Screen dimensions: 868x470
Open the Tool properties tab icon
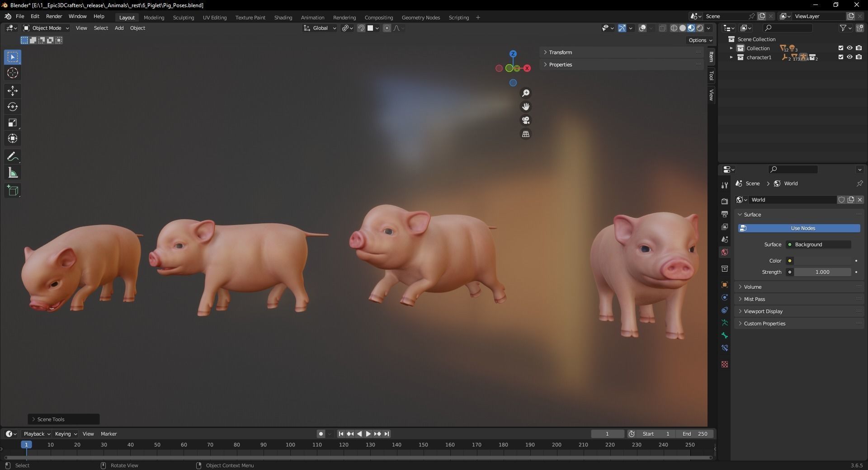725,185
